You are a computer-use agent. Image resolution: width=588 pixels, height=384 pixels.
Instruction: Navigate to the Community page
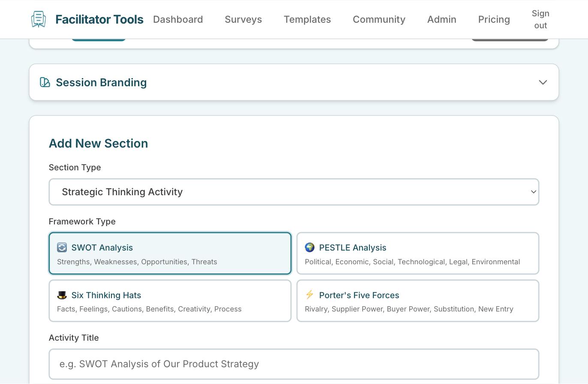point(379,19)
